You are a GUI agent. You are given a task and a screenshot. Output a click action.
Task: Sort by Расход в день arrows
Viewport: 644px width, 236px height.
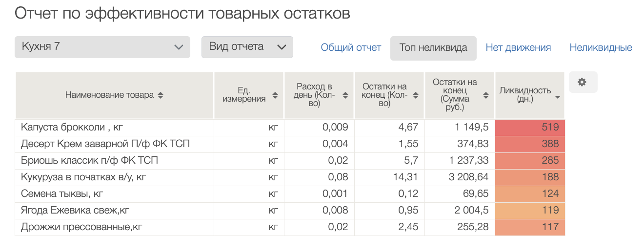345,95
